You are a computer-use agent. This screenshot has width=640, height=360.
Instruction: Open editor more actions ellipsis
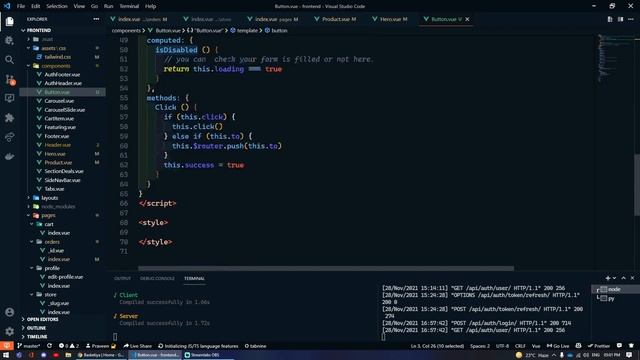click(631, 19)
